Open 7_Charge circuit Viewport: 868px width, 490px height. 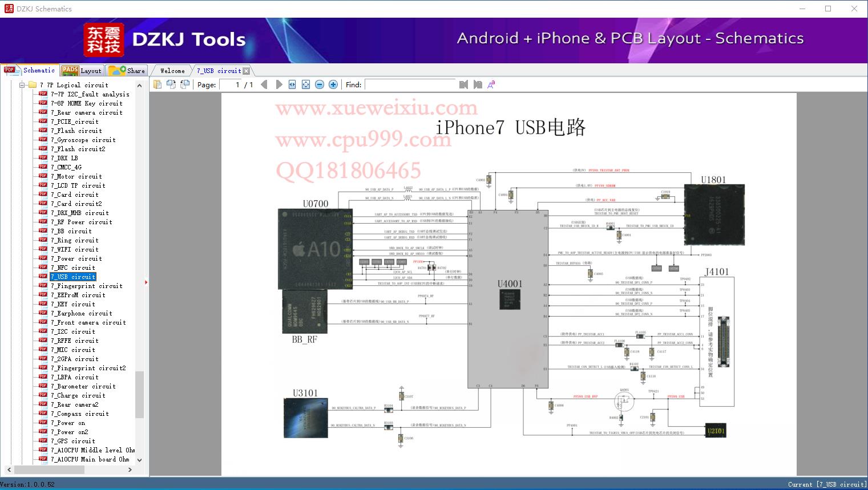coord(78,395)
